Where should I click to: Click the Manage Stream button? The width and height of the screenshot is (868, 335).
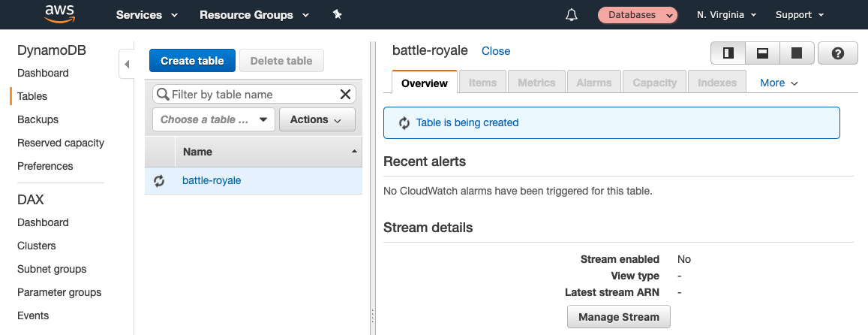(619, 317)
